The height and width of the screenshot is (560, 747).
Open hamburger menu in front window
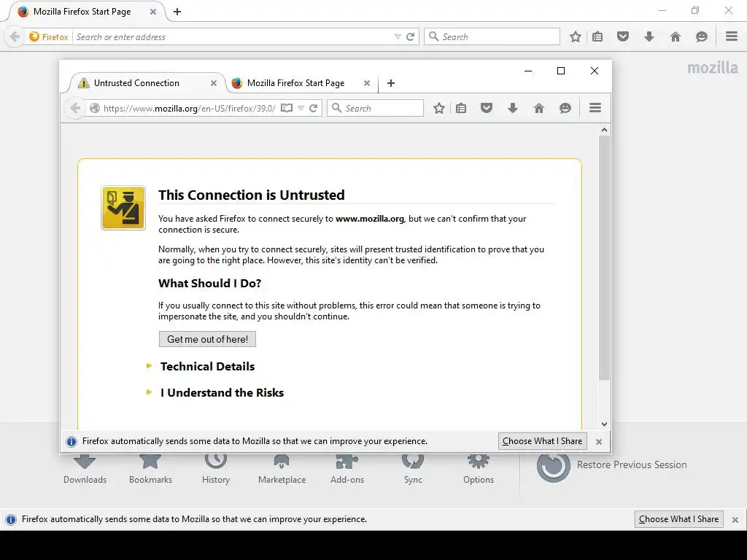(x=595, y=108)
